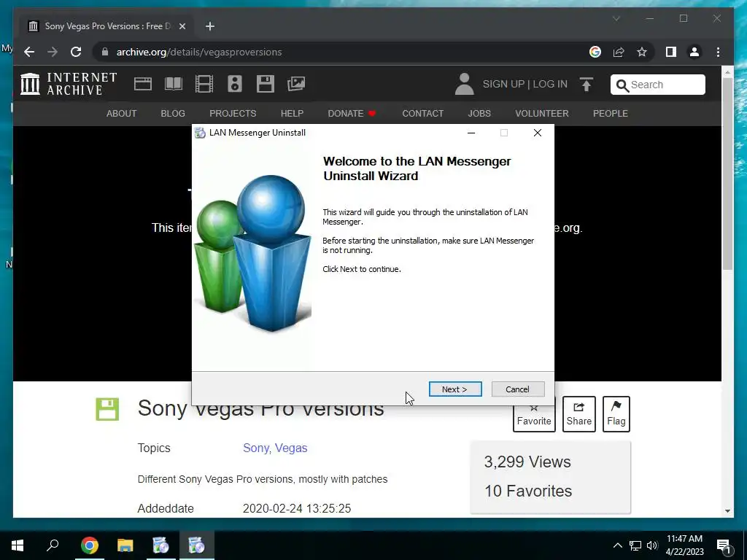Reload the page in Chrome
The width and height of the screenshot is (747, 560).
click(x=76, y=52)
